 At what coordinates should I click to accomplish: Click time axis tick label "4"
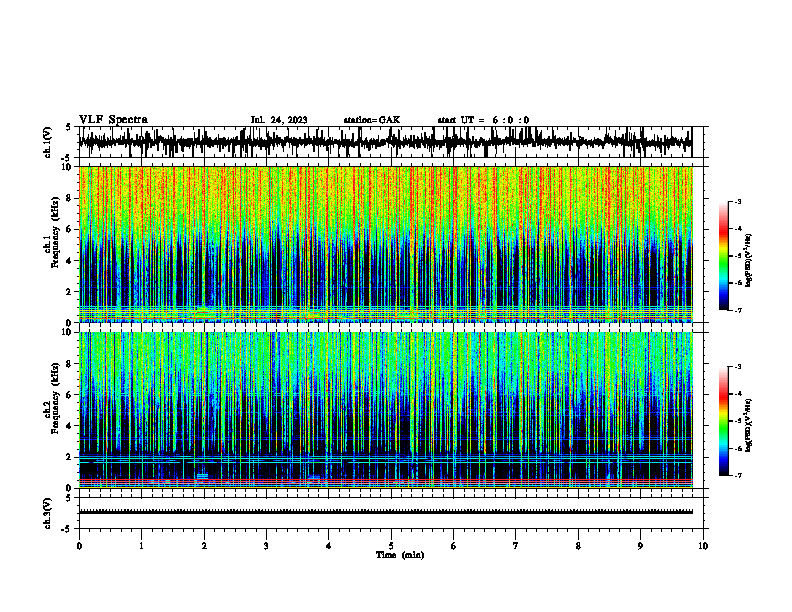pyautogui.click(x=328, y=546)
